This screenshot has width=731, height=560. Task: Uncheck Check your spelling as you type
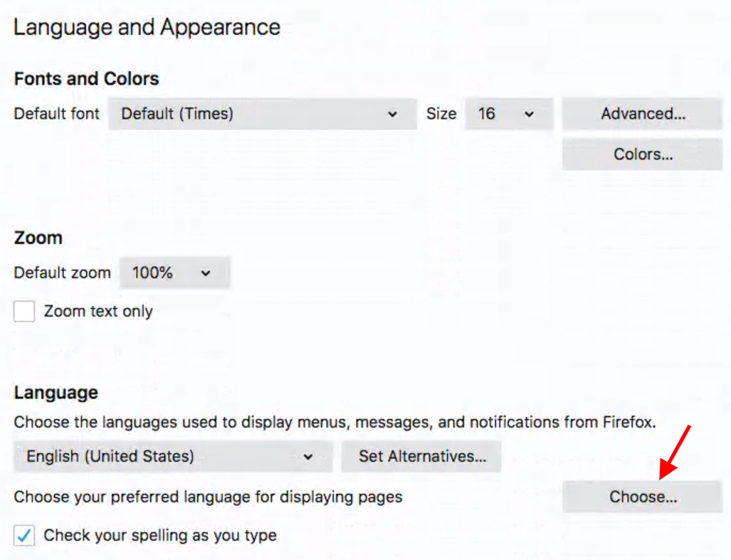click(25, 536)
